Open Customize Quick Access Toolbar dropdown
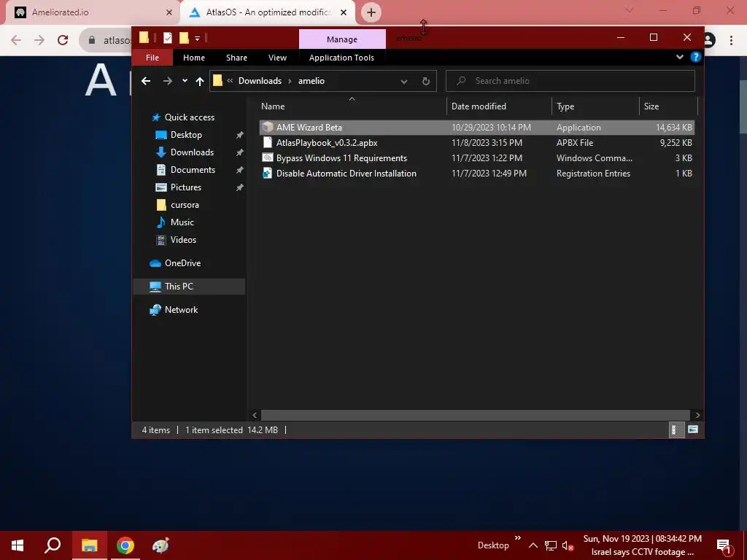 coord(197,38)
